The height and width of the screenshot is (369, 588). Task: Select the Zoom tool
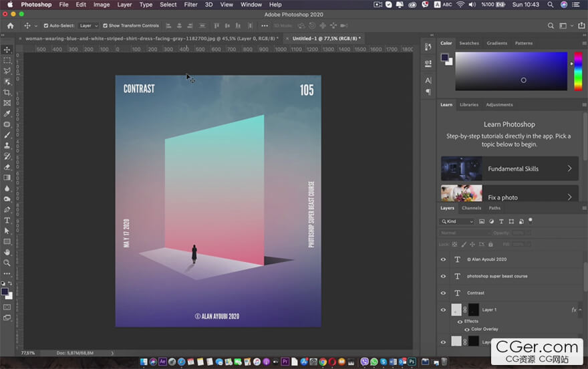coord(7,263)
